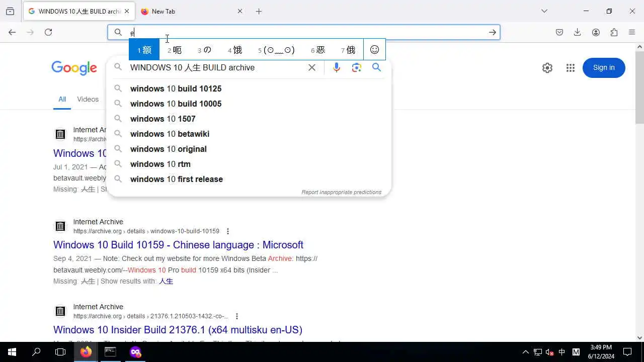This screenshot has width=644, height=362.
Task: Open the Downloads panel
Action: click(x=578, y=32)
